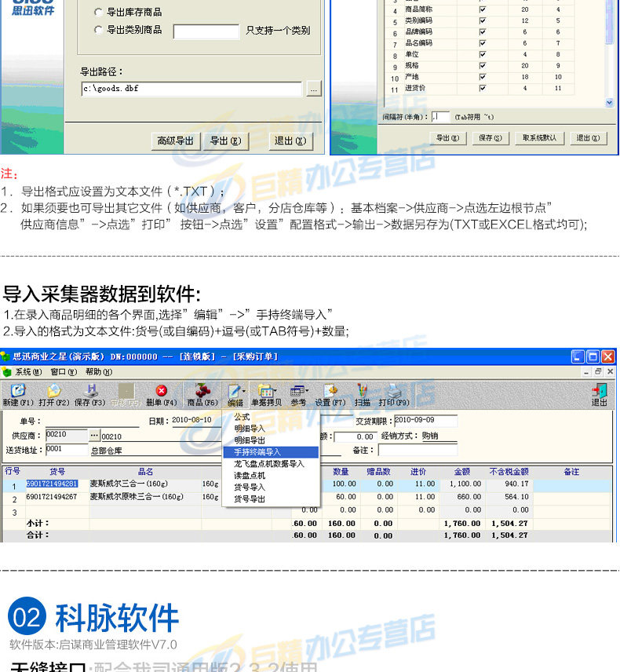Select the 导出库存商品 radio button
This screenshot has width=620, height=672.
(98, 13)
